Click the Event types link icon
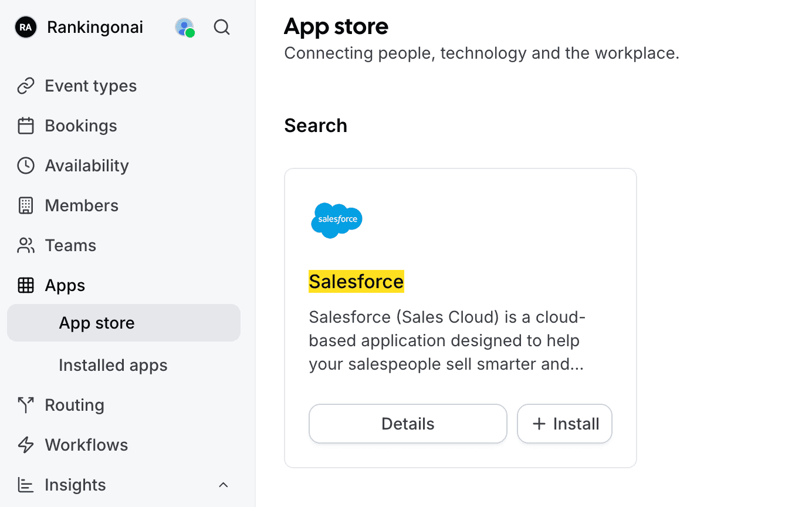This screenshot has height=507, width=812. coord(26,86)
